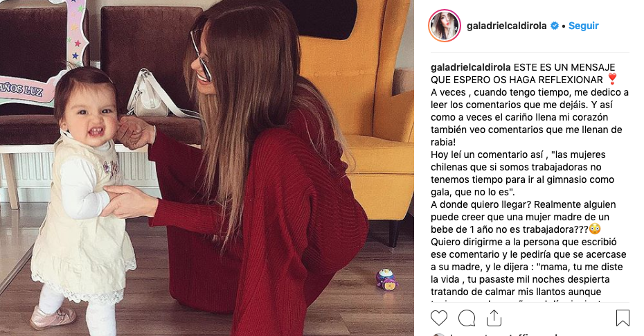The width and height of the screenshot is (644, 336).
Task: Click the partially visible commenter avatar at bottom
Action: [438, 335]
